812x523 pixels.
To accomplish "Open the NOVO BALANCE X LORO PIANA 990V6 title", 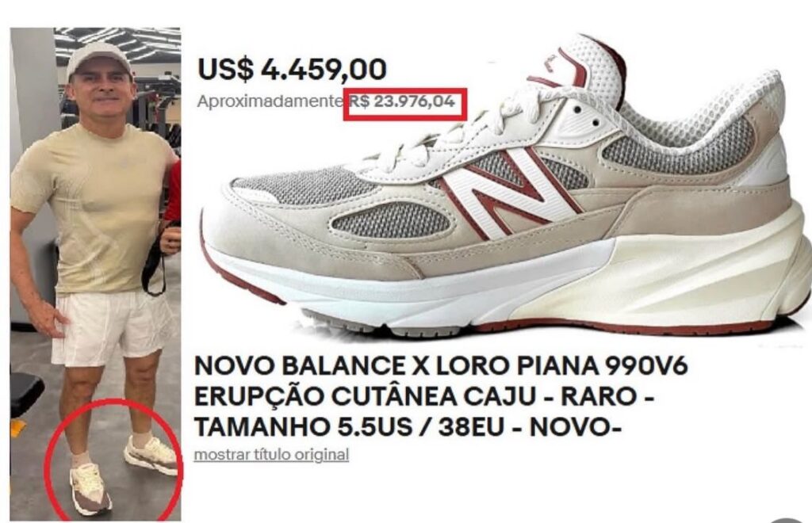I will pyautogui.click(x=441, y=366).
